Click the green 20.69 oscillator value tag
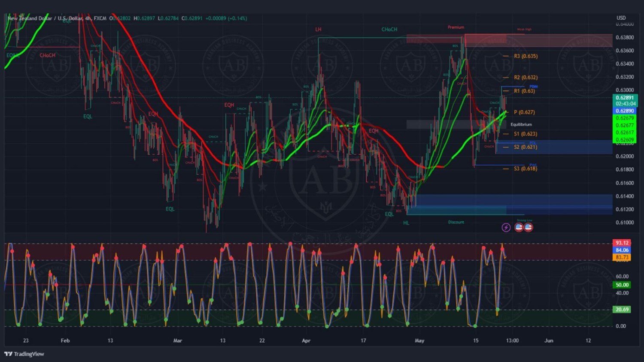The height and width of the screenshot is (362, 644). point(622,309)
